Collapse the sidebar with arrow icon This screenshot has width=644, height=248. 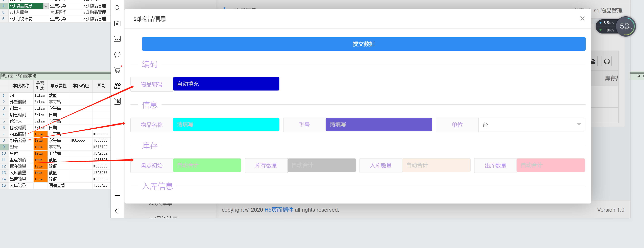tap(117, 211)
